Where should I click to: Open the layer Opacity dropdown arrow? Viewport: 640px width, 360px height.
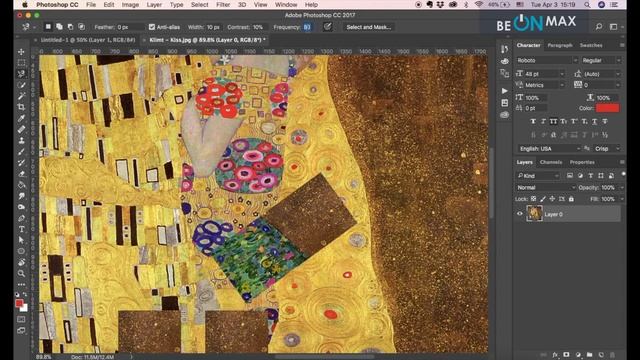pos(621,187)
